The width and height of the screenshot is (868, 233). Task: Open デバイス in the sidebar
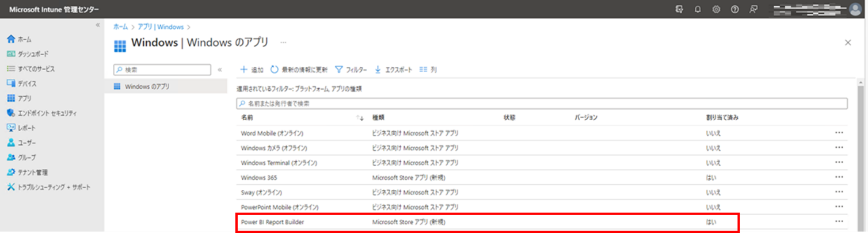click(x=21, y=83)
